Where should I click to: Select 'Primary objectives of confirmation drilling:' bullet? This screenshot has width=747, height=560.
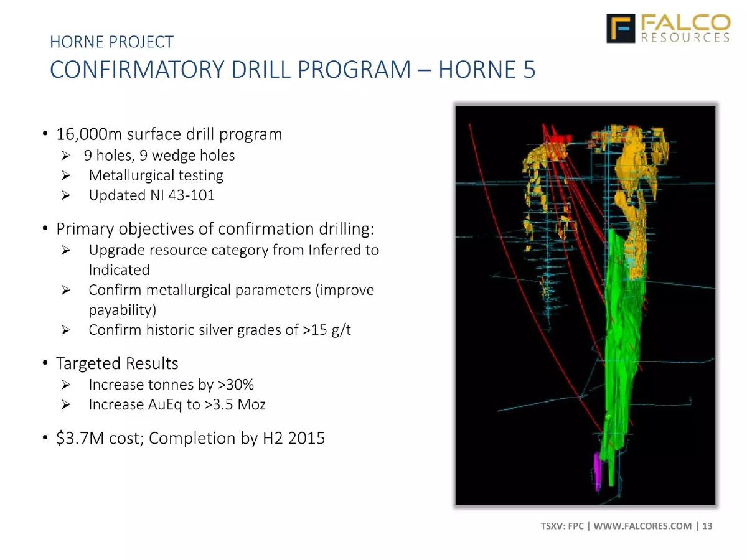(x=215, y=229)
